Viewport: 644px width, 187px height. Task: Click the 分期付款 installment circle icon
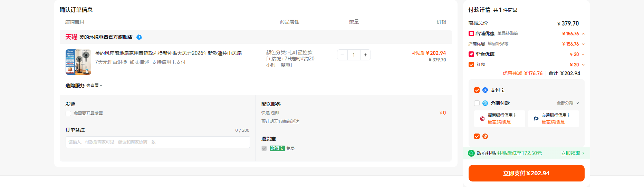point(485,103)
